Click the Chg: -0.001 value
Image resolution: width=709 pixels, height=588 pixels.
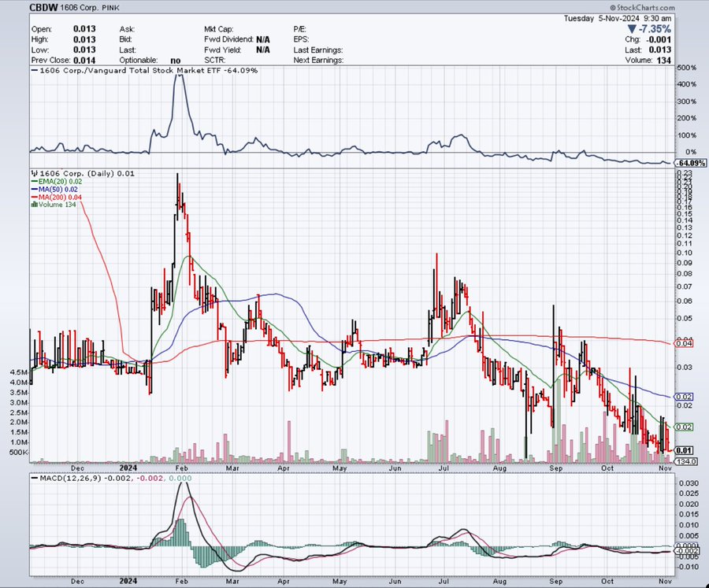pos(648,39)
